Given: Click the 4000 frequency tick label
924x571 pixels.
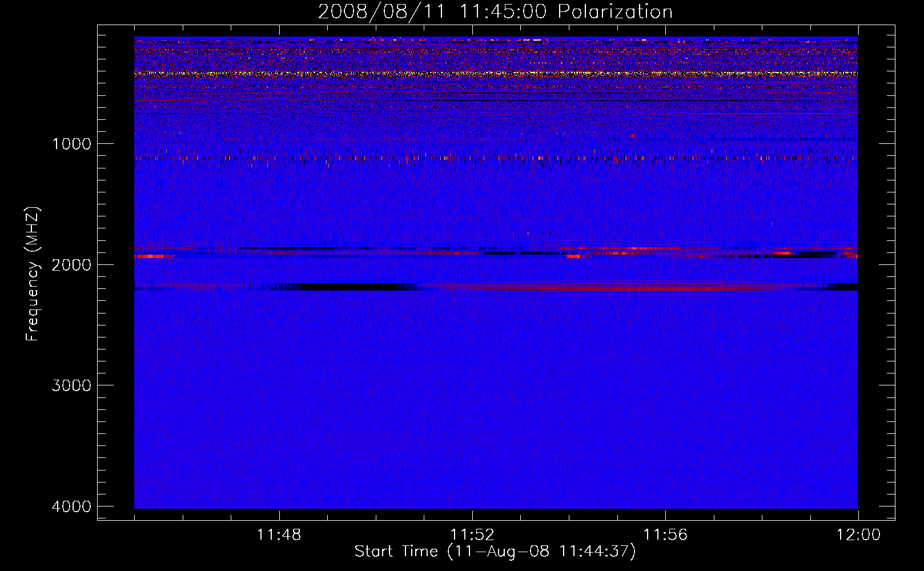Looking at the screenshot, I should 71,506.
